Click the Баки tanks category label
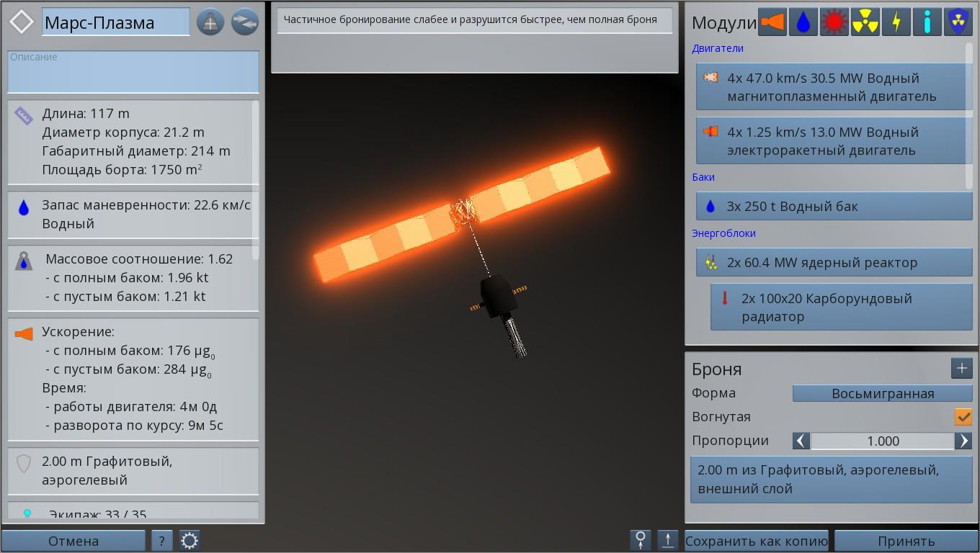 coord(703,177)
